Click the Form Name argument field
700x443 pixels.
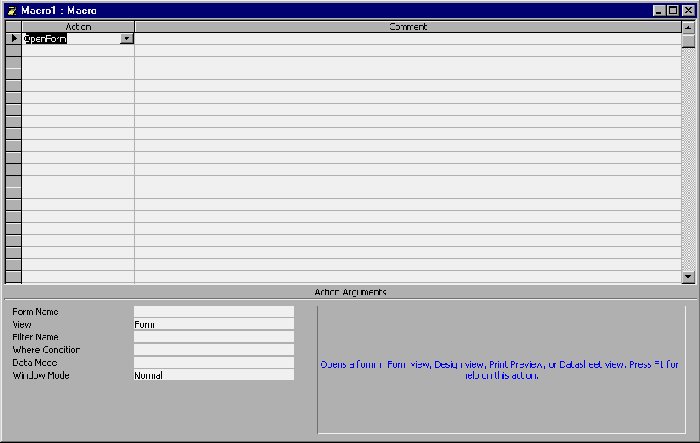(213, 312)
